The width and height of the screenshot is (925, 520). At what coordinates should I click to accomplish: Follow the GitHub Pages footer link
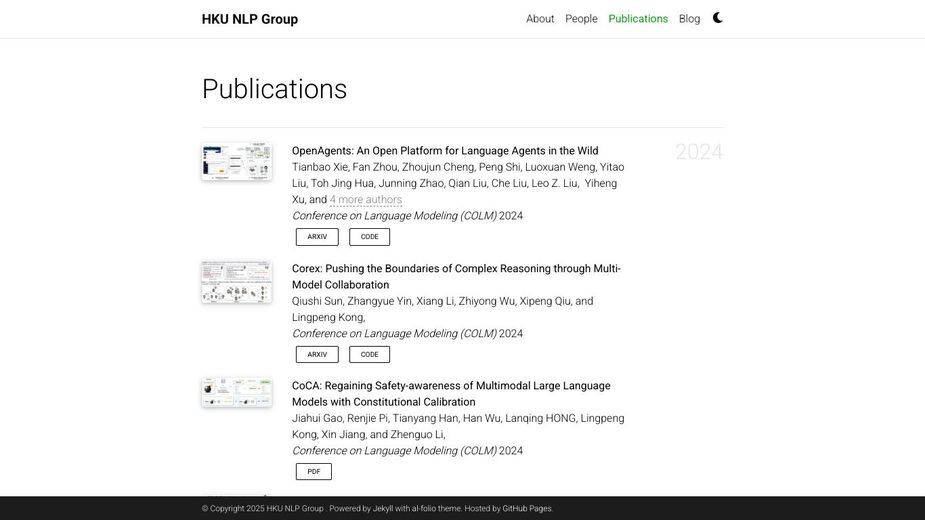pos(527,508)
